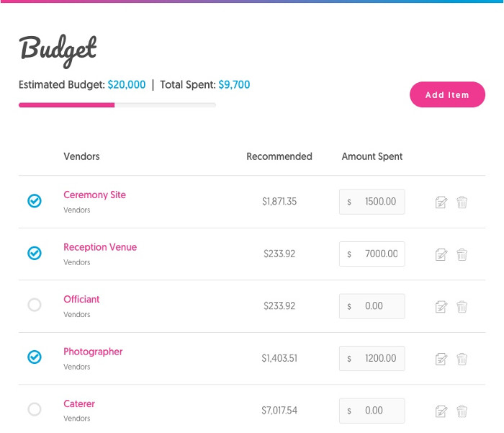Click the $20,000 estimated budget value

coord(127,85)
